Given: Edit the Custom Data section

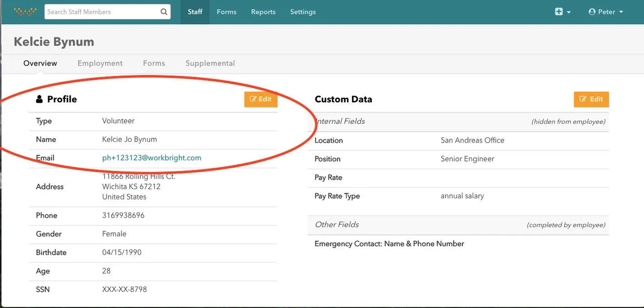Looking at the screenshot, I should click(x=591, y=99).
